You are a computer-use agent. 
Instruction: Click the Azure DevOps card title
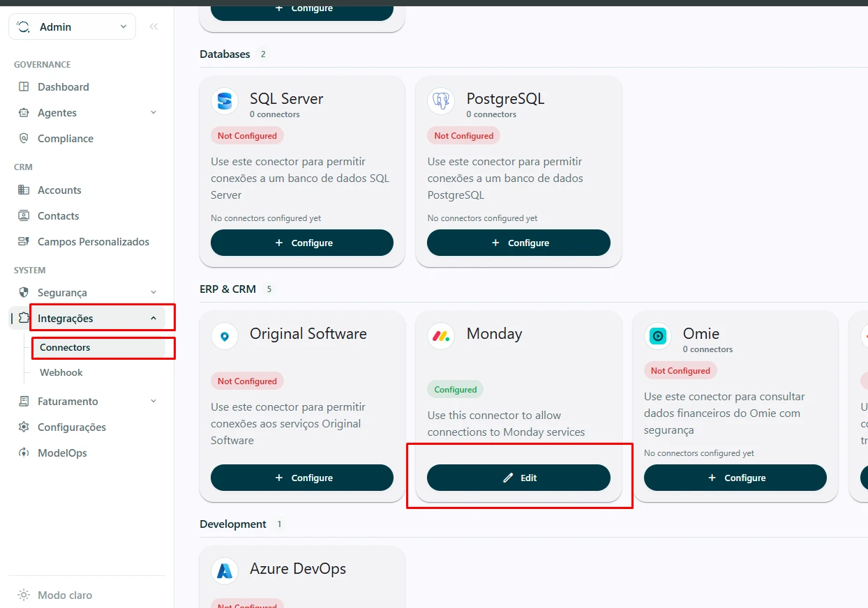click(x=298, y=569)
